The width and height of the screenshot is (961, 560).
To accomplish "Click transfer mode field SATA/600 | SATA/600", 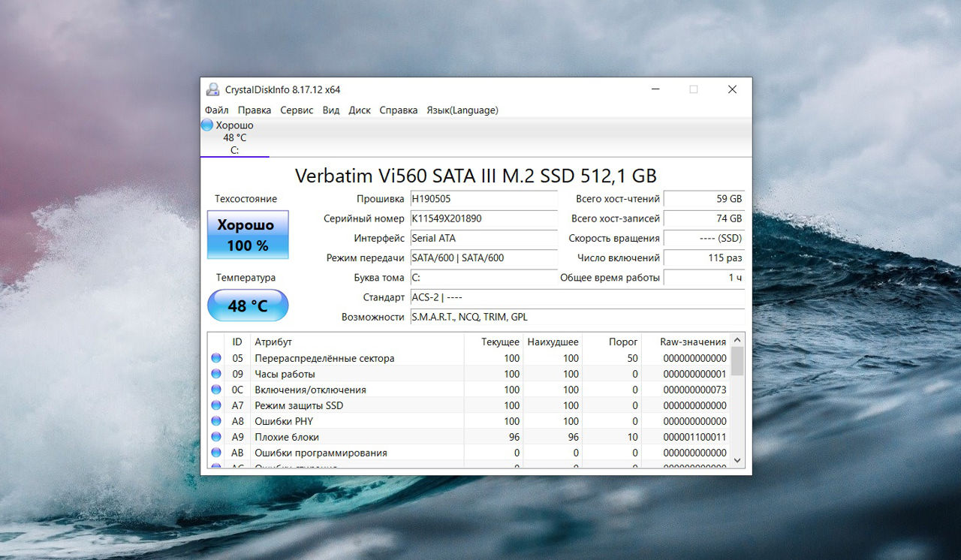I will [x=484, y=257].
